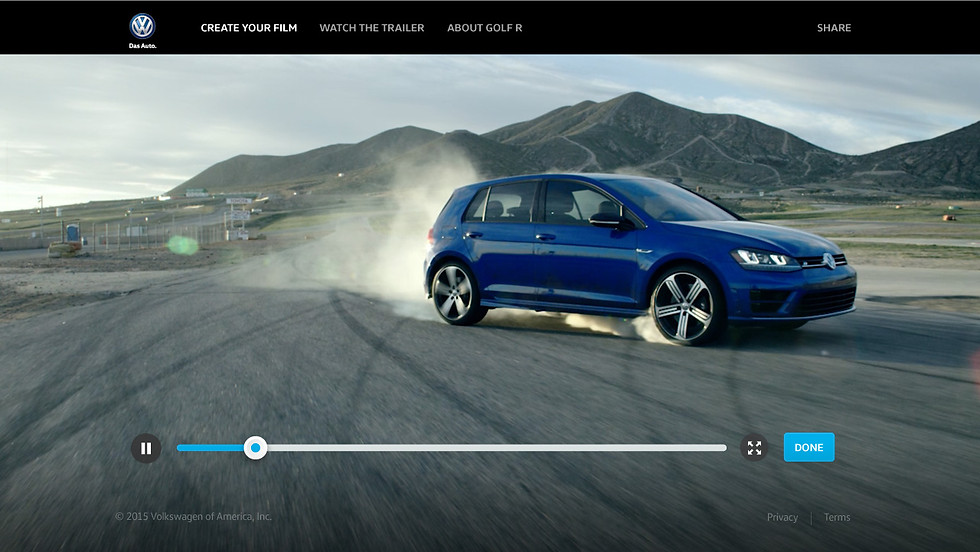The height and width of the screenshot is (552, 980).
Task: Click the blue Golf R in the video
Action: click(x=641, y=258)
